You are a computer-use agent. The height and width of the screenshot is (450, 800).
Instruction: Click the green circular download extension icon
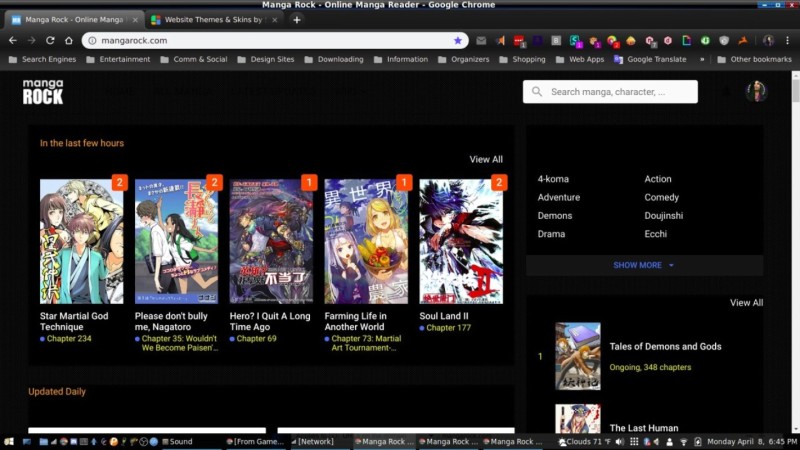pos(705,40)
